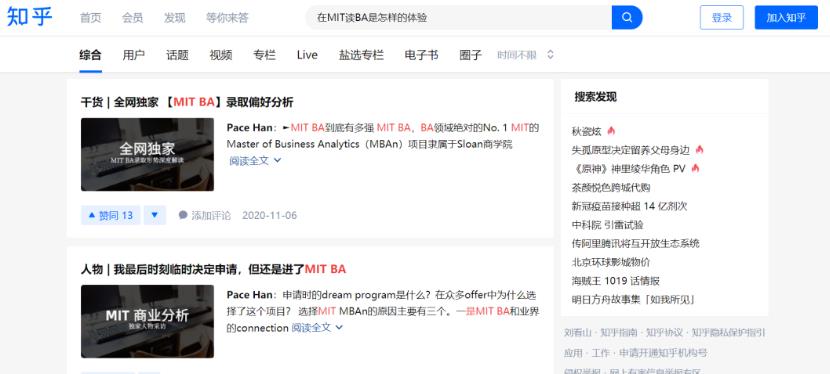The image size is (830, 374).
Task: Click the flame icon next to 秋瓷炫
Action: tap(611, 131)
